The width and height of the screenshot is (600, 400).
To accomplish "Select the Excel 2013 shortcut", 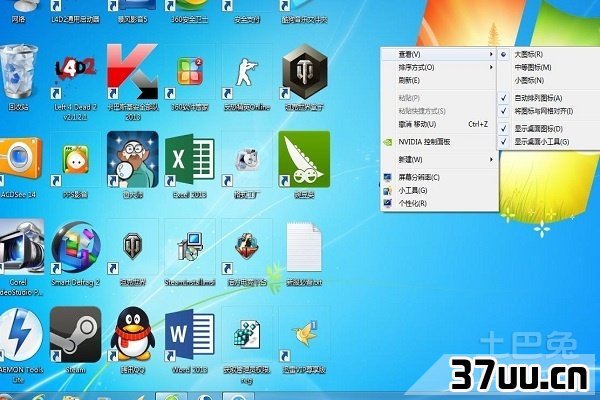I will coord(189,159).
